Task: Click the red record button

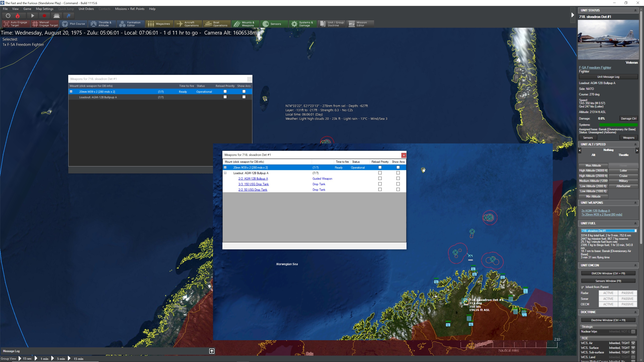Action: click(44, 16)
